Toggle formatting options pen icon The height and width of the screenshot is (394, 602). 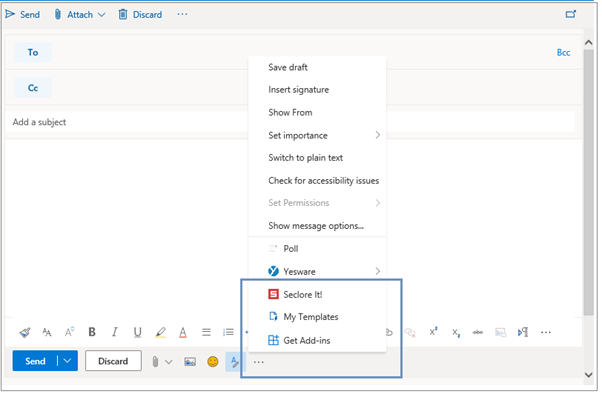click(x=235, y=362)
